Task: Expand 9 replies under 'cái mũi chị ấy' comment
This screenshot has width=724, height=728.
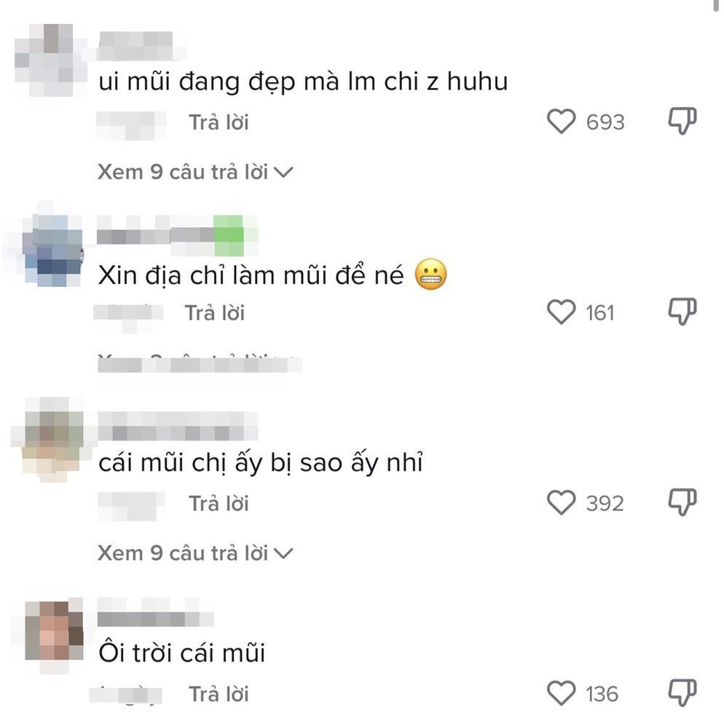Action: pyautogui.click(x=195, y=553)
